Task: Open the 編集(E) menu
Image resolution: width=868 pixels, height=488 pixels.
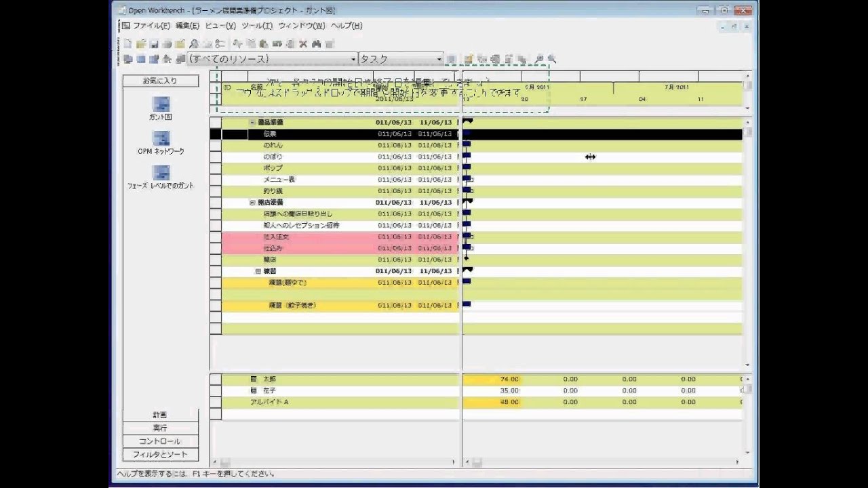Action: click(x=187, y=26)
